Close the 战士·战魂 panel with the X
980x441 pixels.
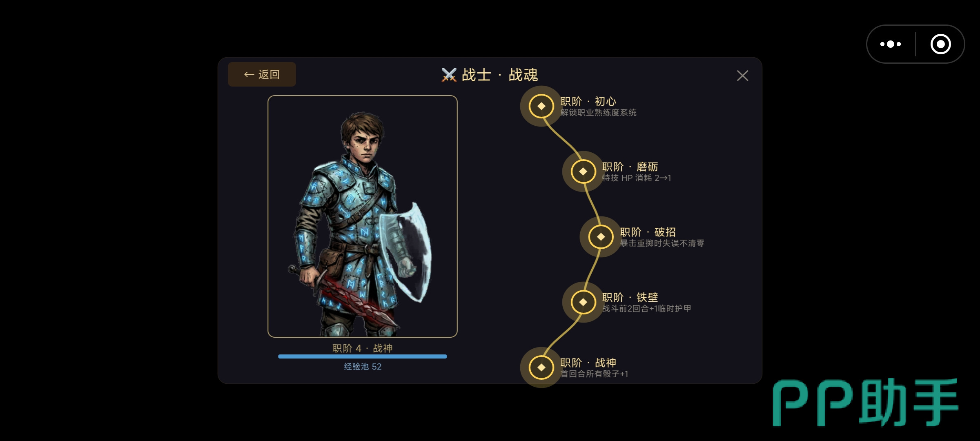tap(742, 76)
